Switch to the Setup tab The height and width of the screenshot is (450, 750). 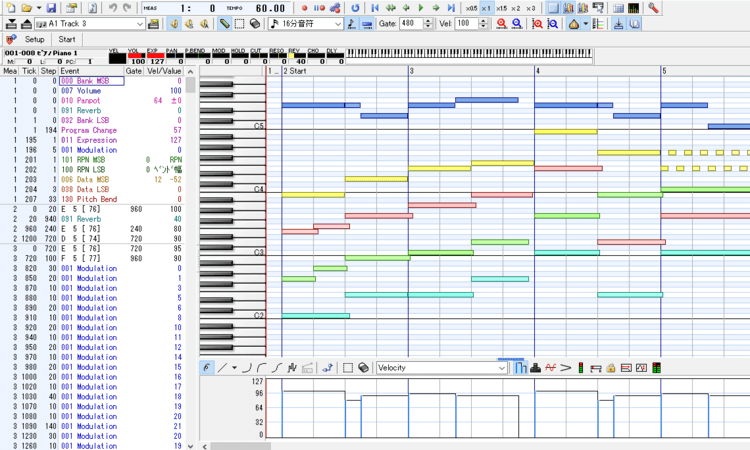coord(34,39)
